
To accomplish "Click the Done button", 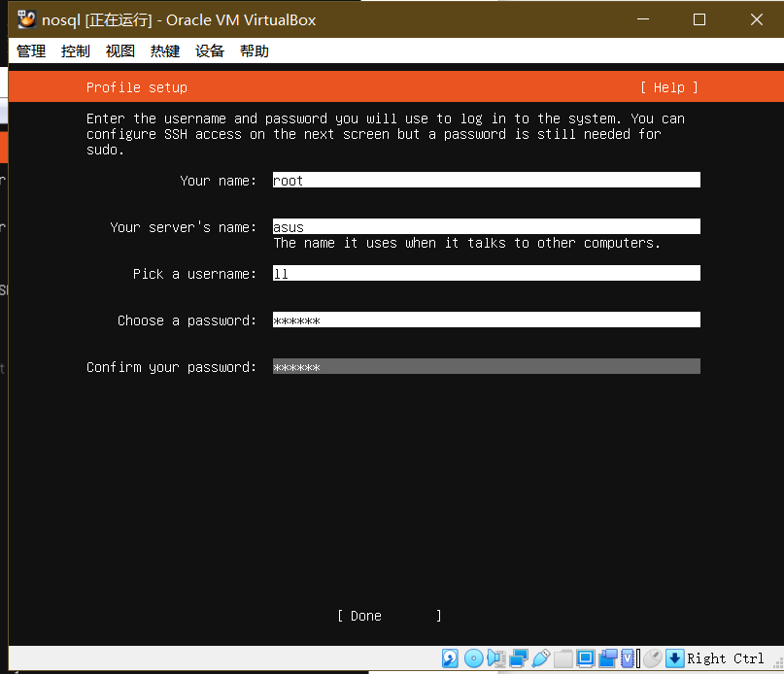I will pos(389,616).
